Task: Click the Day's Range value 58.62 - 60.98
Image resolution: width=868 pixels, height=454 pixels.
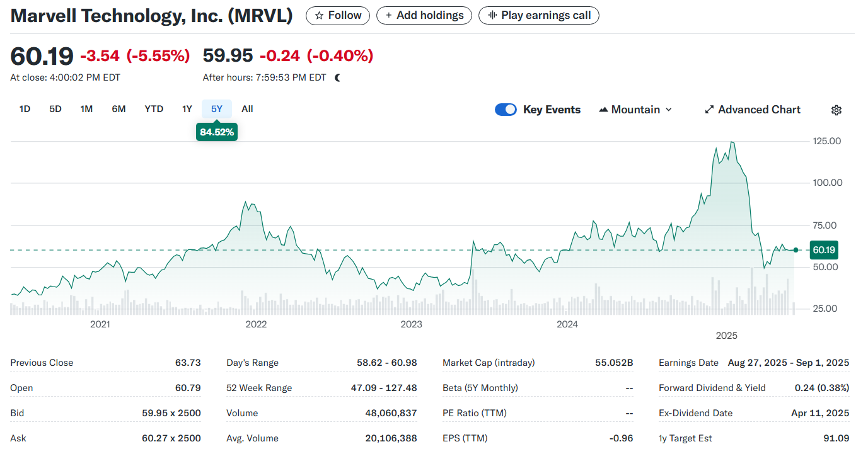Action: tap(387, 363)
